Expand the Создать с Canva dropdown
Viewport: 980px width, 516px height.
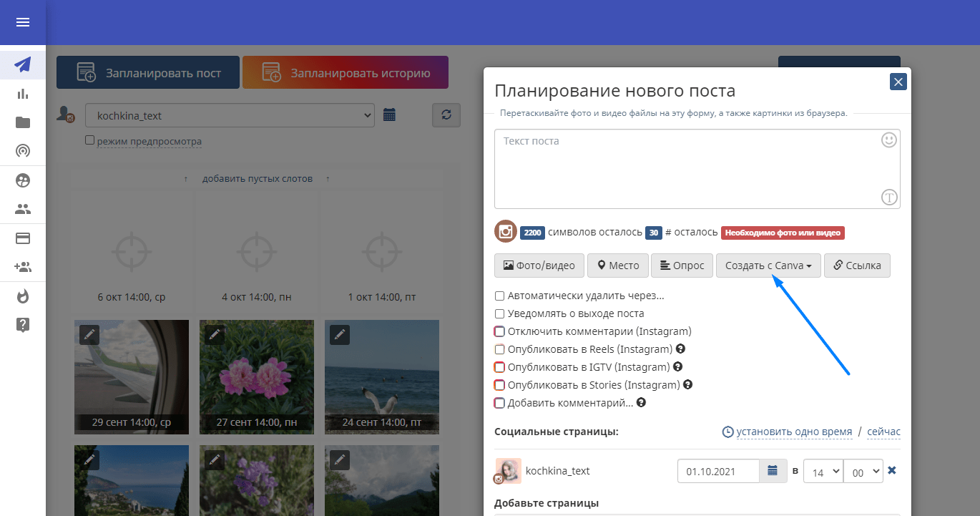(768, 266)
